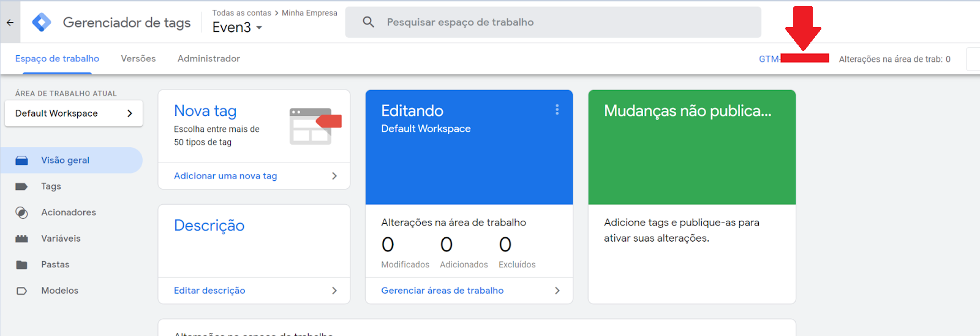Open the Variáveis section icon
Image resolution: width=980 pixels, height=336 pixels.
[21, 239]
